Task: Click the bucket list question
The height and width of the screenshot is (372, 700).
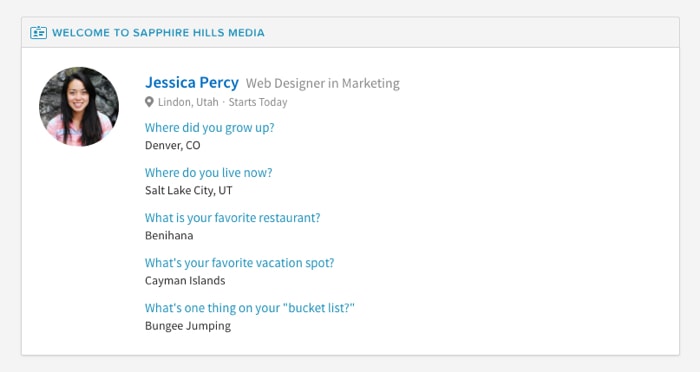Action: (x=250, y=308)
